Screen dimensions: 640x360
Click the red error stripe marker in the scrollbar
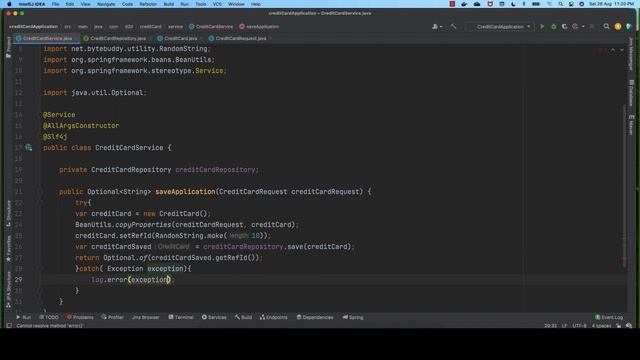624,259
